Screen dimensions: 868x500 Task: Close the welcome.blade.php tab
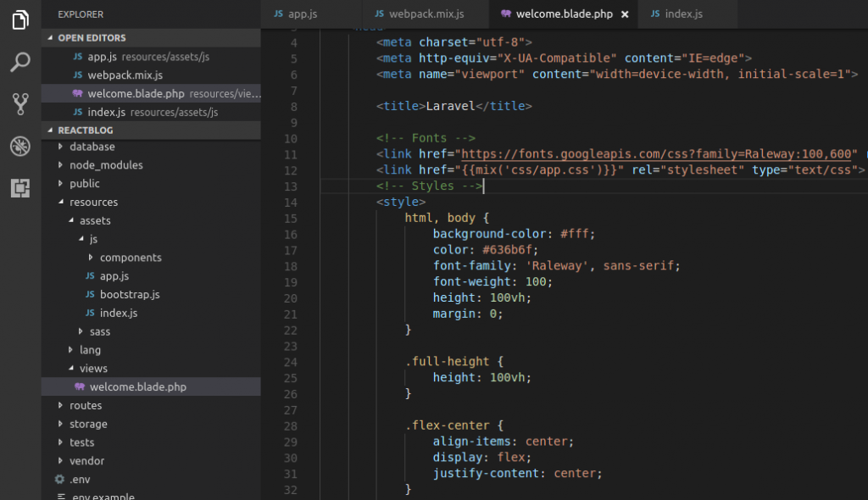(625, 14)
